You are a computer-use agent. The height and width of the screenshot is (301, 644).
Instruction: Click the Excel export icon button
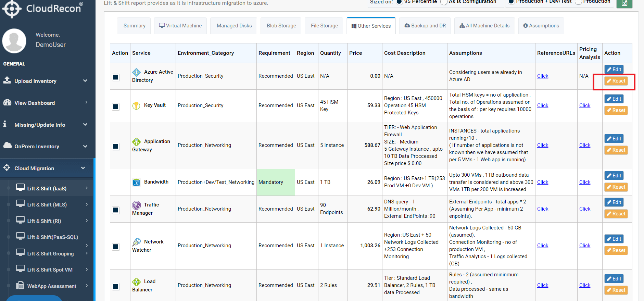(624, 3)
